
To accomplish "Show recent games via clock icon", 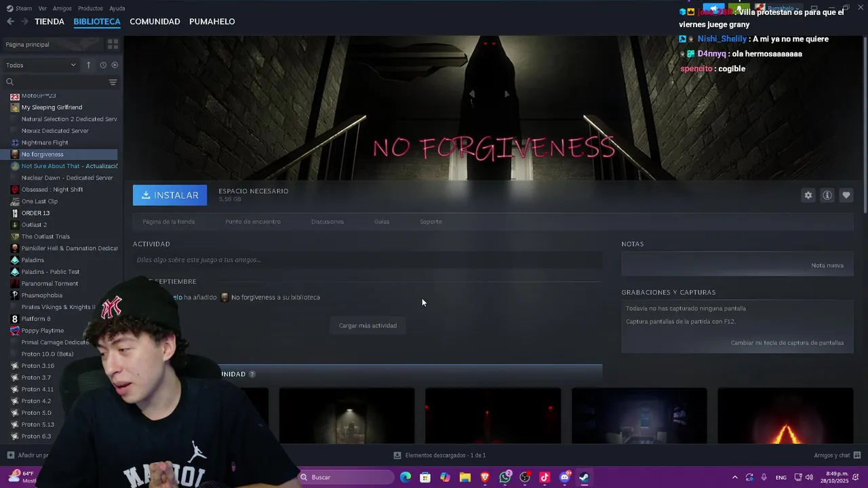I will pyautogui.click(x=103, y=65).
